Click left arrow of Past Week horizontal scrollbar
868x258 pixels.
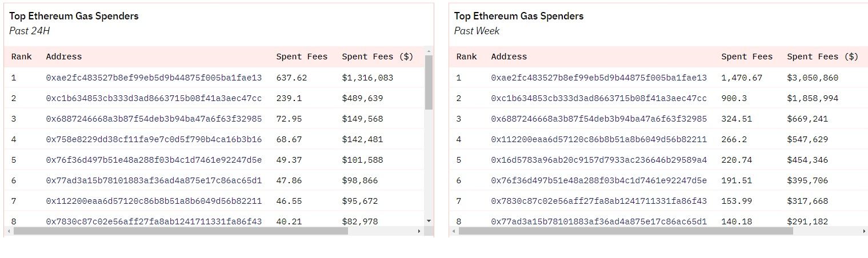click(x=454, y=231)
